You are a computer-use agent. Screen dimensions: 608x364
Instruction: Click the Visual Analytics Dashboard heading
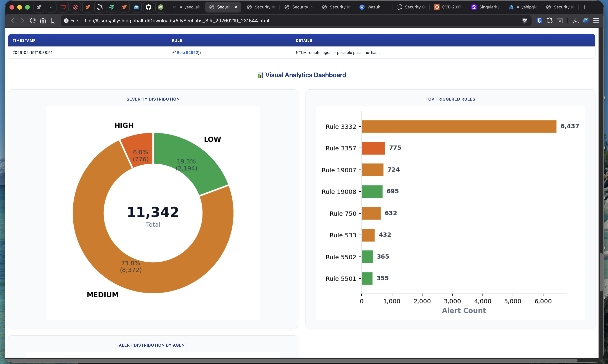302,75
